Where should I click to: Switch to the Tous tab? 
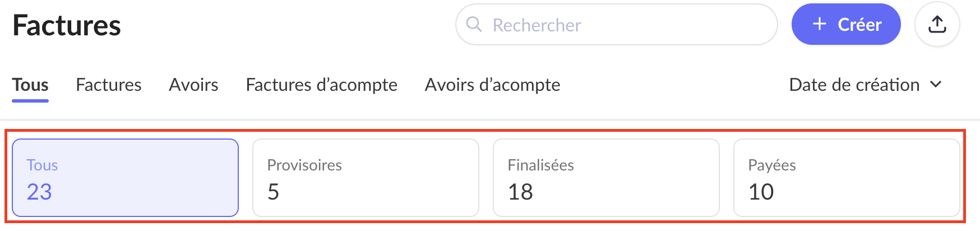[30, 85]
